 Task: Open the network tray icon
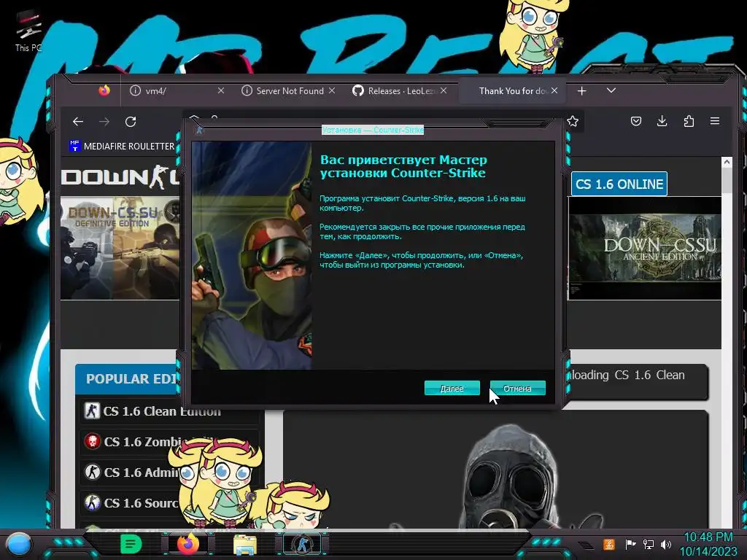coord(648,544)
